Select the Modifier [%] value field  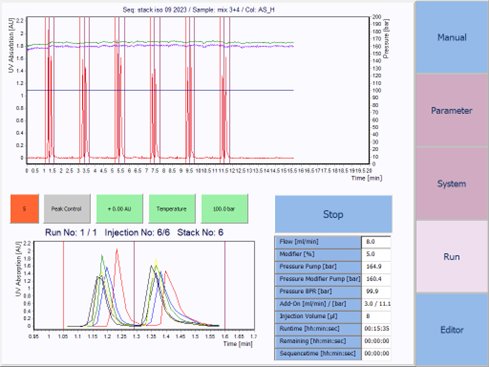tap(376, 254)
